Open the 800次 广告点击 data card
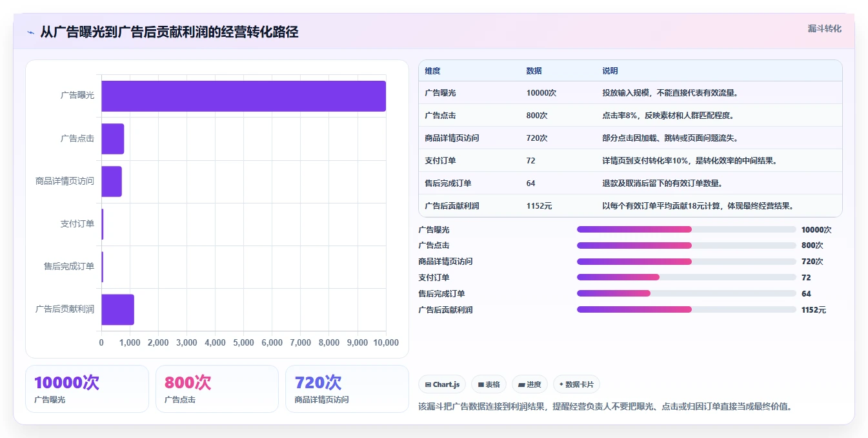868x438 pixels. [x=217, y=389]
